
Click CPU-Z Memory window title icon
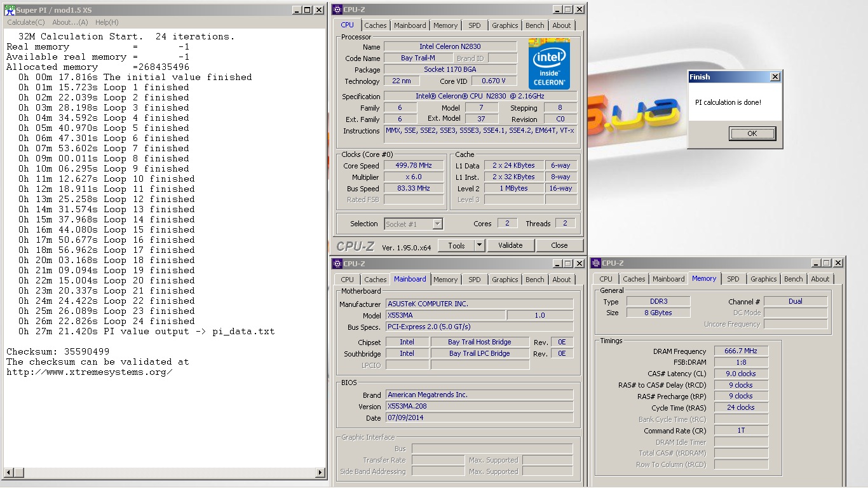[596, 262]
